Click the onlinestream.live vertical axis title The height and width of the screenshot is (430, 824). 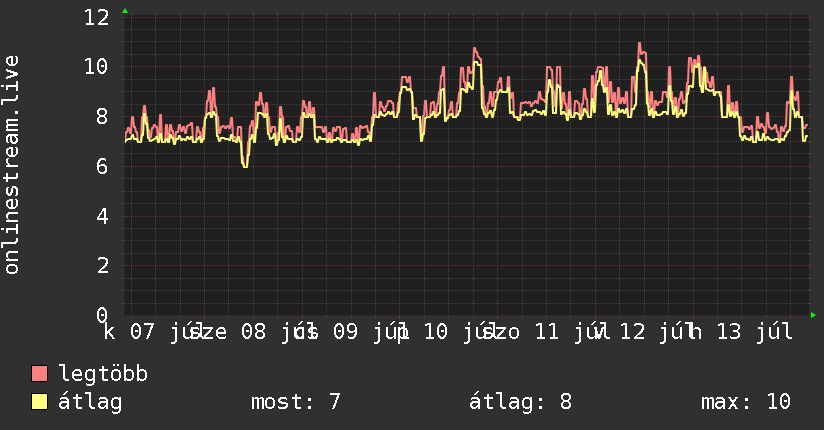tap(11, 165)
